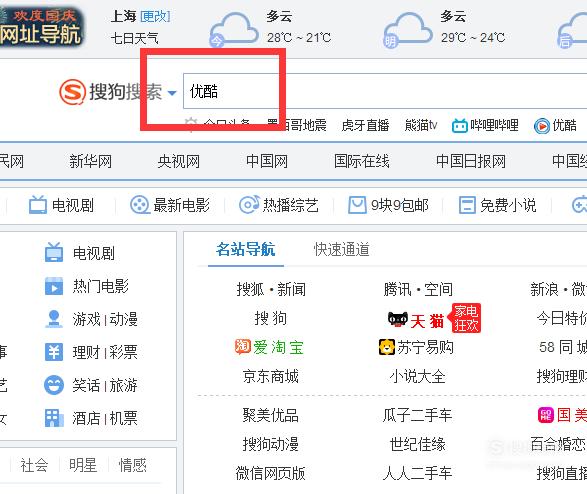Open the 虎牙直播 hot search link
Screen dimensions: 587x494
point(365,126)
